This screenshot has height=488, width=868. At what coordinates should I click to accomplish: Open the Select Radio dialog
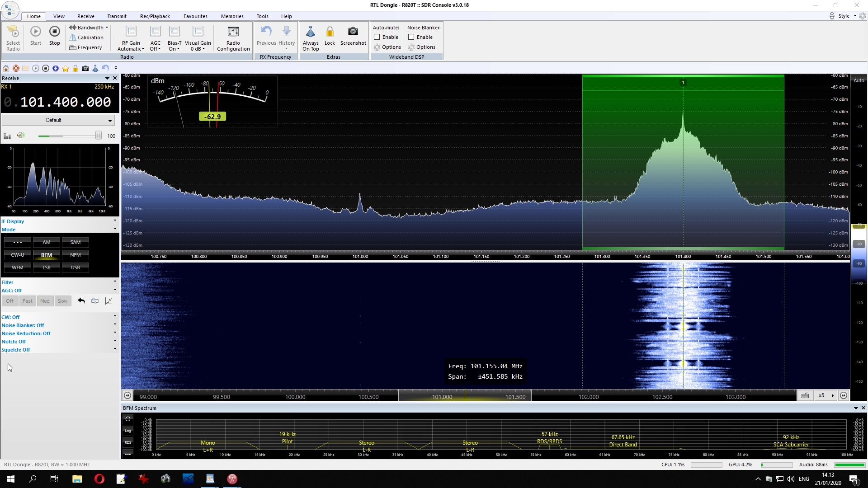click(x=13, y=38)
